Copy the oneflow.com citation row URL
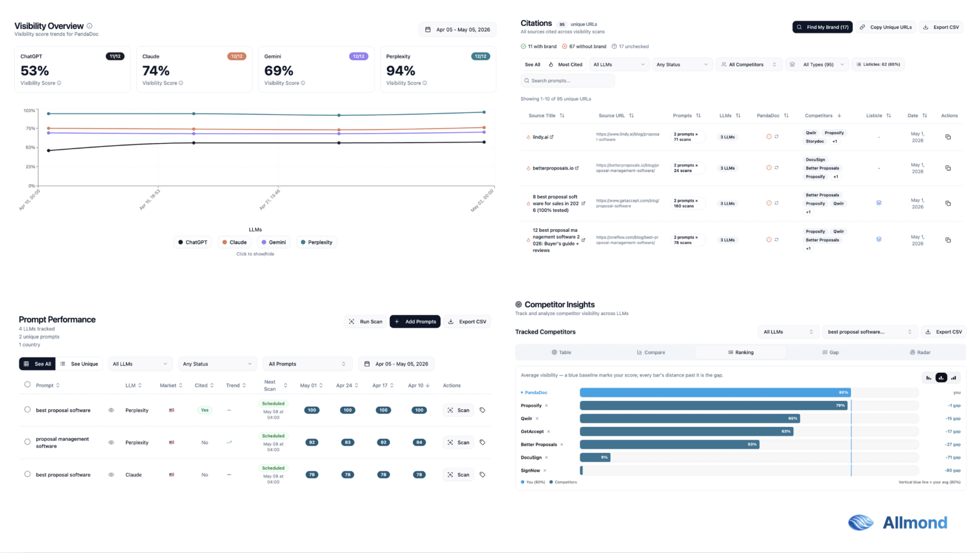The width and height of the screenshot is (980, 553). (x=948, y=240)
